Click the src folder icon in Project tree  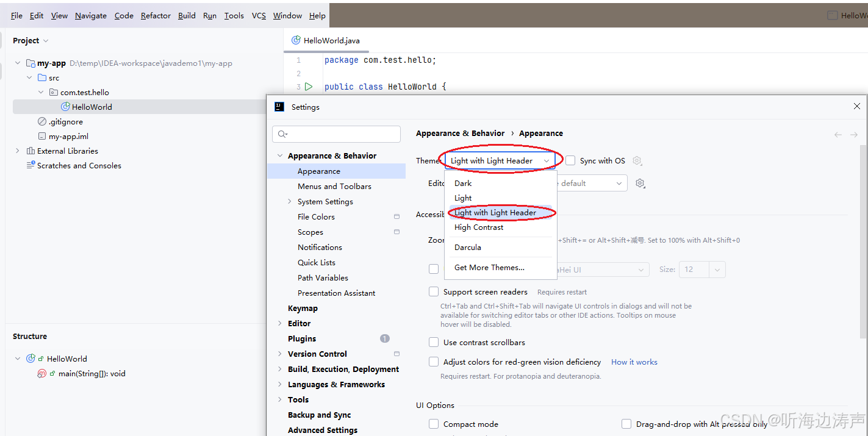coord(42,77)
